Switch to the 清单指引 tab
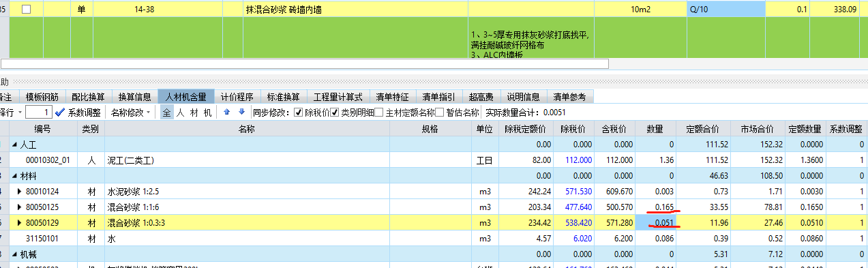 tap(438, 96)
